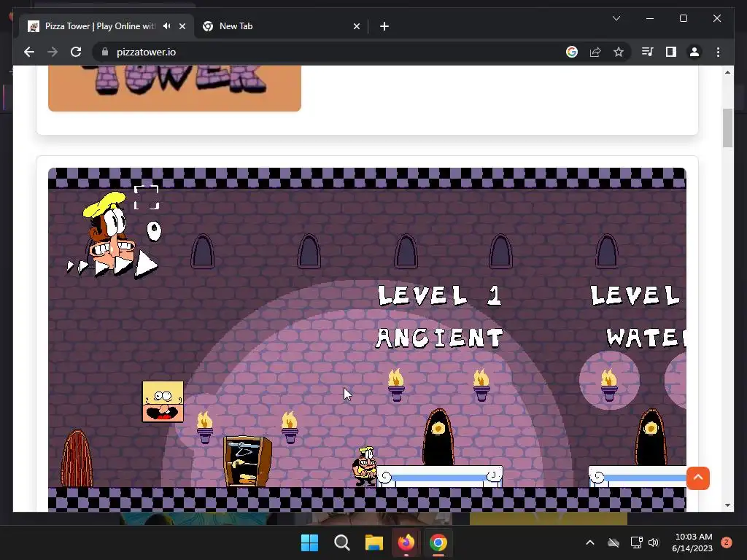Click the wardrobe closet in the game
Image resolution: width=747 pixels, height=560 pixels.
click(x=247, y=461)
